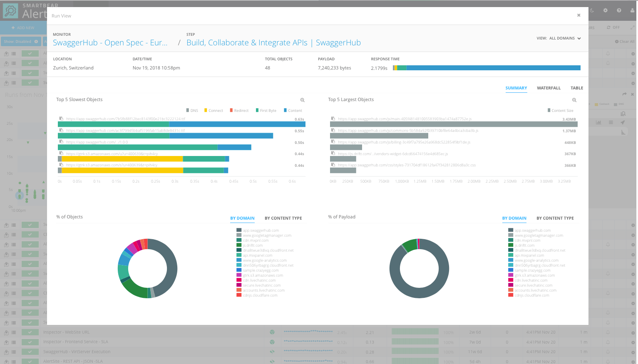The width and height of the screenshot is (638, 364).
Task: Copy the vendors-widget js URL in largest objects
Action: tap(332, 153)
